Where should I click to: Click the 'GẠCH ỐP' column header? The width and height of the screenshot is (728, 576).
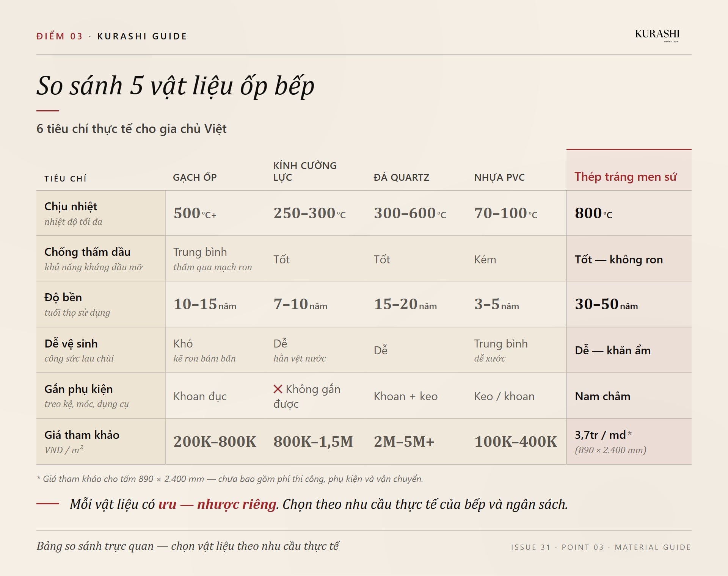pos(195,177)
